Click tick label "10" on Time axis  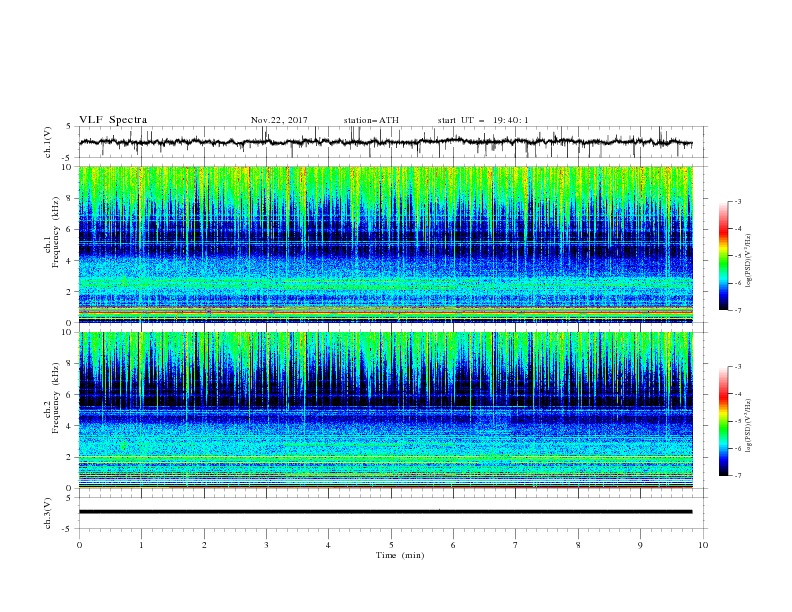point(703,545)
